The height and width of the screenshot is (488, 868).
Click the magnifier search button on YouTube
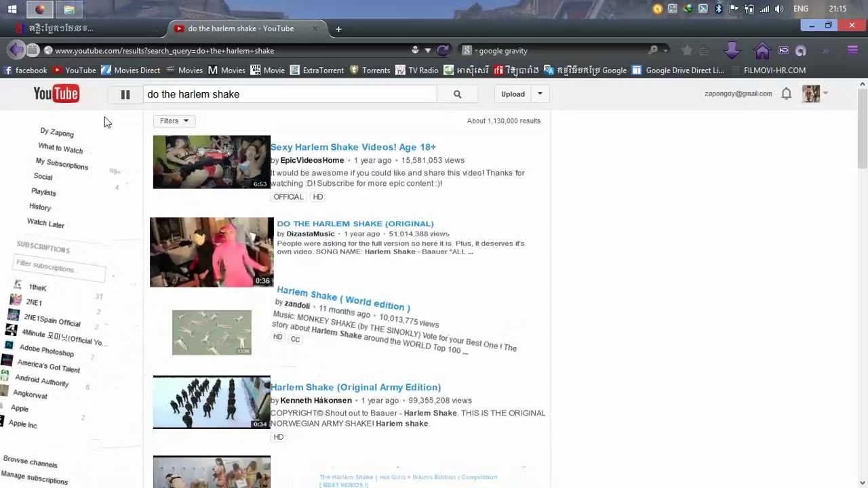pos(457,94)
